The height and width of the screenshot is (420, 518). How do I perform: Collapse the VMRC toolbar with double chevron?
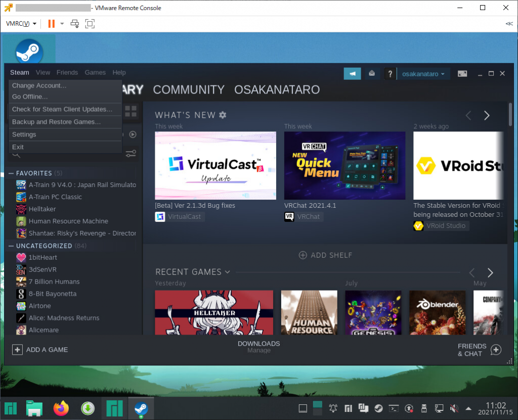(509, 23)
